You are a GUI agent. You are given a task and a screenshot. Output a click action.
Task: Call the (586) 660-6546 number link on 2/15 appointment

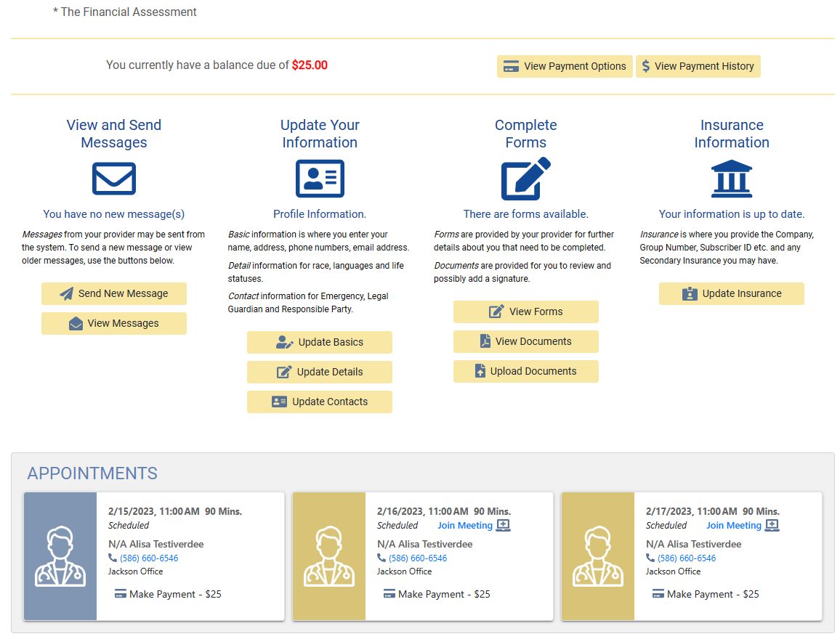(148, 558)
